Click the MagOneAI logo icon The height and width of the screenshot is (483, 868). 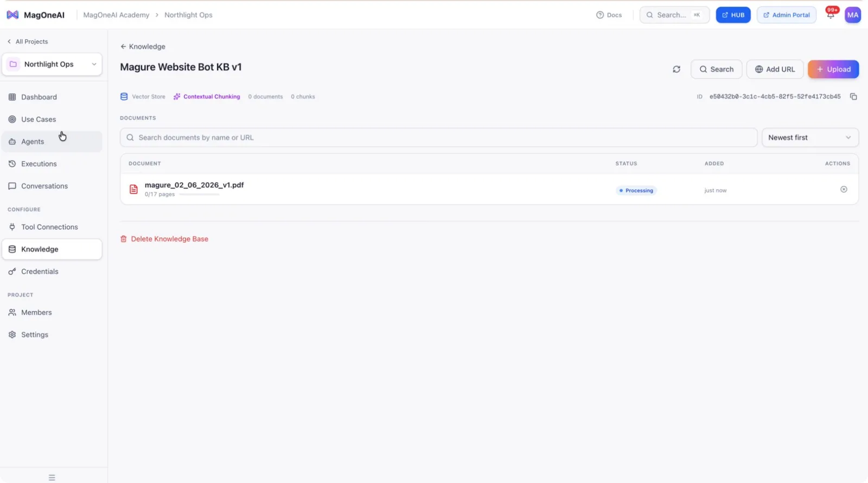(12, 15)
